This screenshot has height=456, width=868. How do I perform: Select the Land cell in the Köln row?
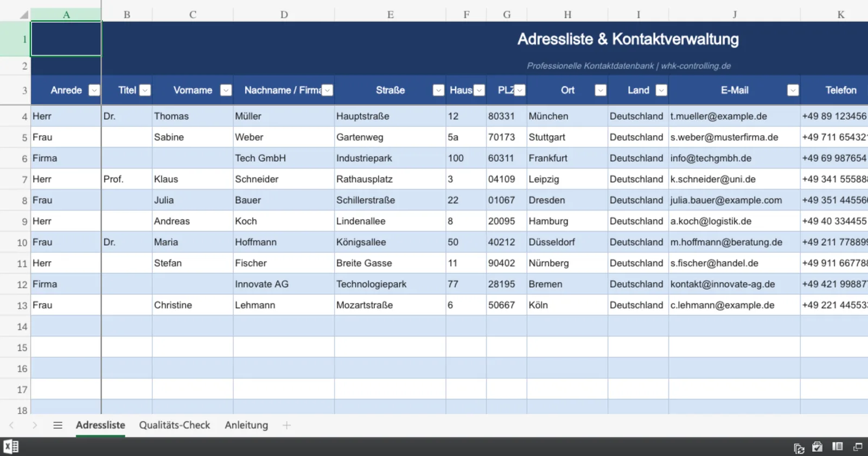(638, 305)
